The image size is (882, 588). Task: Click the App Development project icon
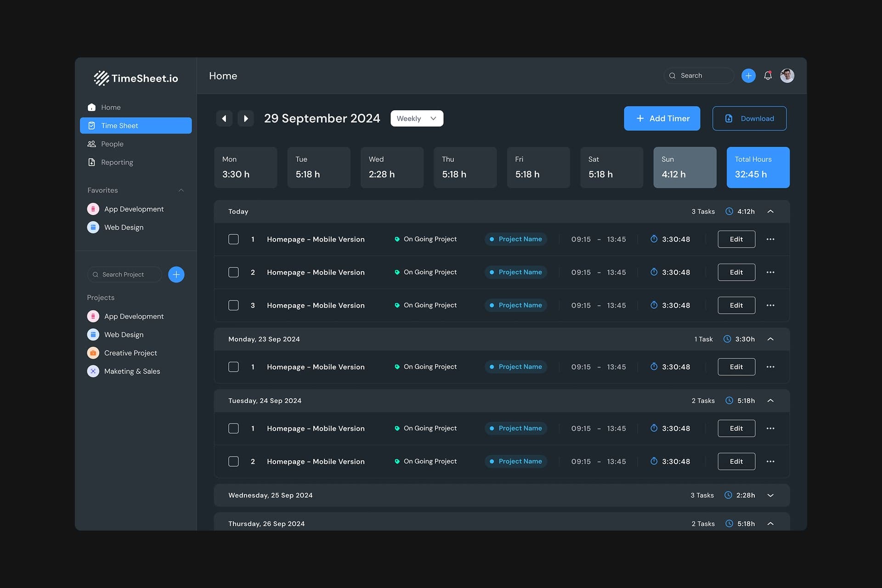93,316
